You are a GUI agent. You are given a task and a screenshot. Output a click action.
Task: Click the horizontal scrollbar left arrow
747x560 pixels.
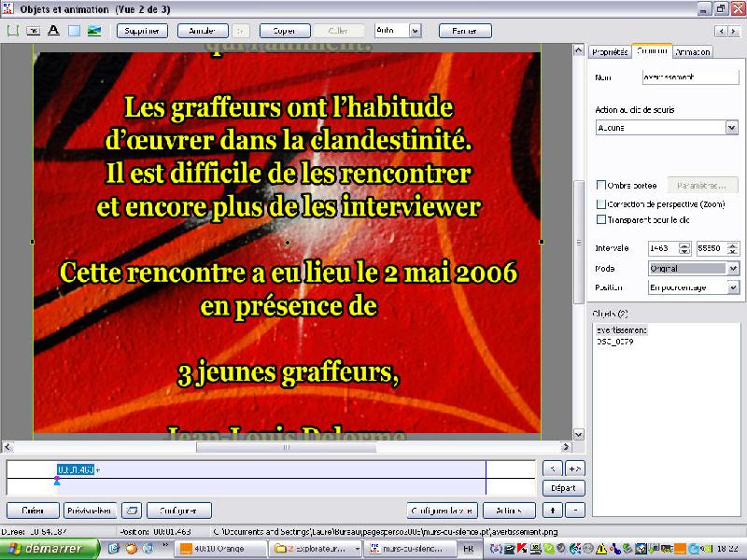point(8,447)
